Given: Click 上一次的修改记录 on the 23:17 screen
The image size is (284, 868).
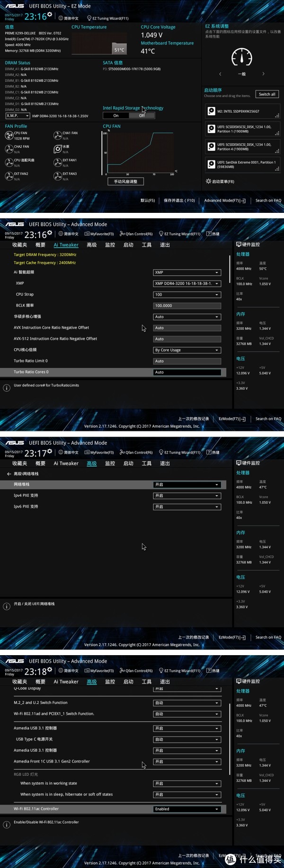Looking at the screenshot, I should [193, 637].
